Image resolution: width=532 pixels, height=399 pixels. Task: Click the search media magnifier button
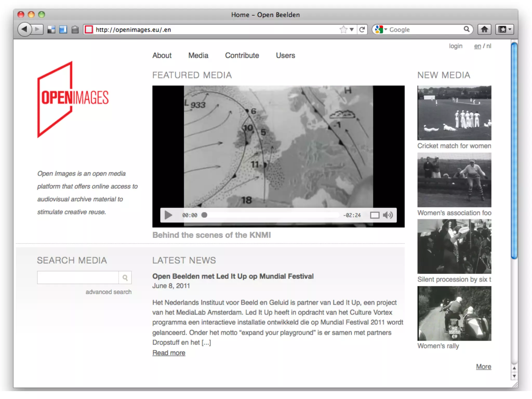(125, 278)
